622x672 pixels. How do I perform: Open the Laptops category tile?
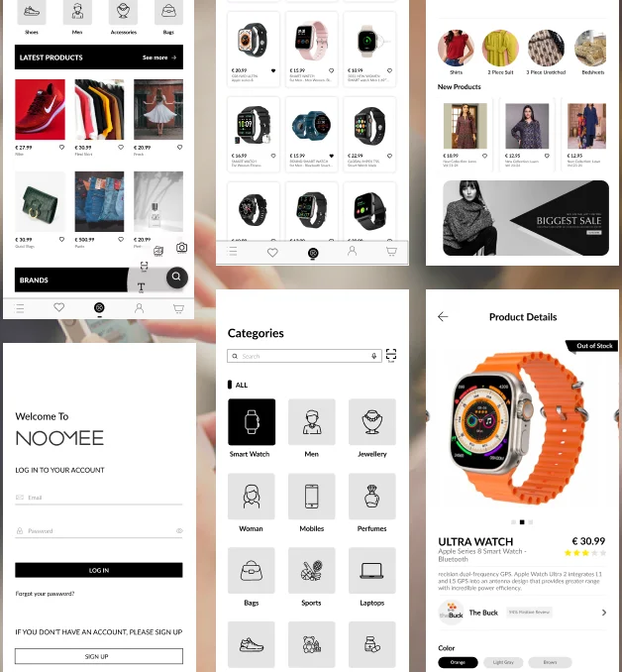pyautogui.click(x=371, y=571)
